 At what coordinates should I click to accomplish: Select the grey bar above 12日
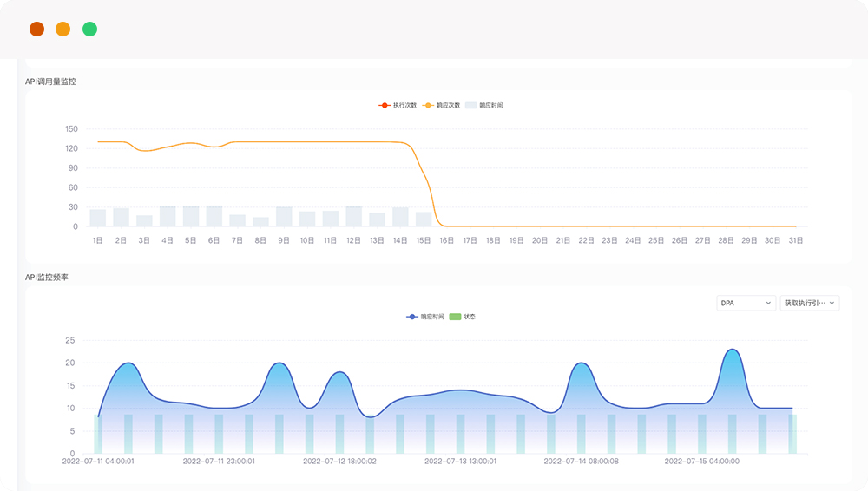(x=354, y=216)
